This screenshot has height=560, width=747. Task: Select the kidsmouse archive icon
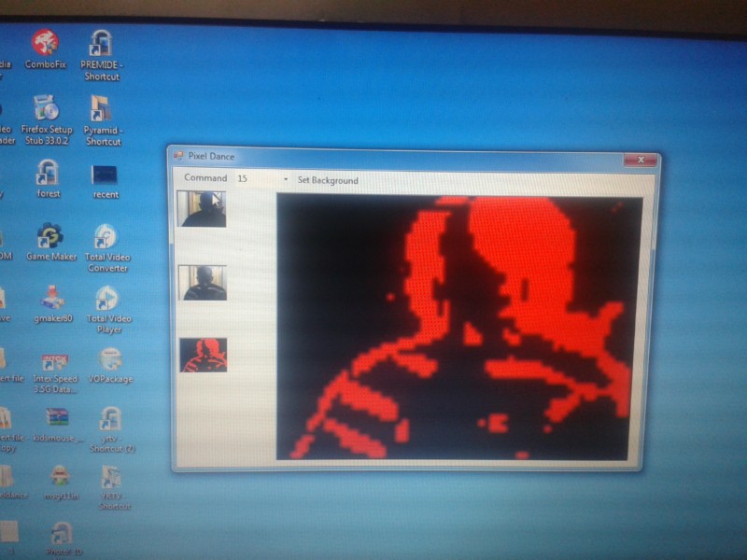(x=57, y=425)
